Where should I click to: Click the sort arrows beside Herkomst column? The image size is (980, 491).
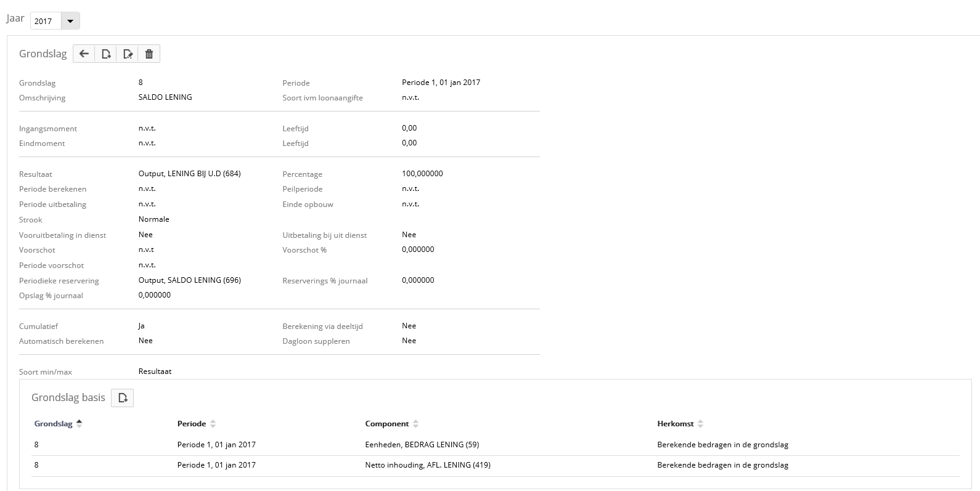701,424
